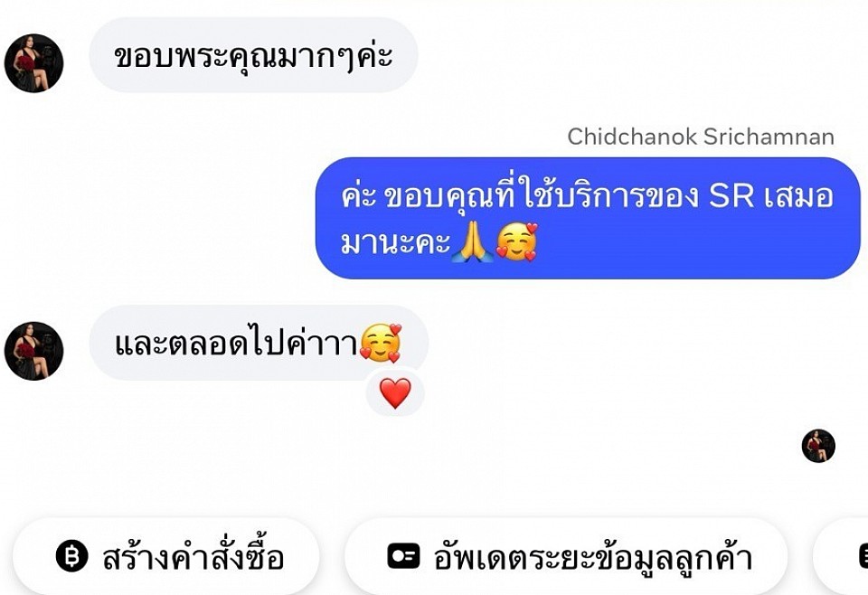Screen dimensions: 868x595
Task: Open customer avatar beside ขอบพระคุณมากๆค่ะ message
Action: [33, 62]
